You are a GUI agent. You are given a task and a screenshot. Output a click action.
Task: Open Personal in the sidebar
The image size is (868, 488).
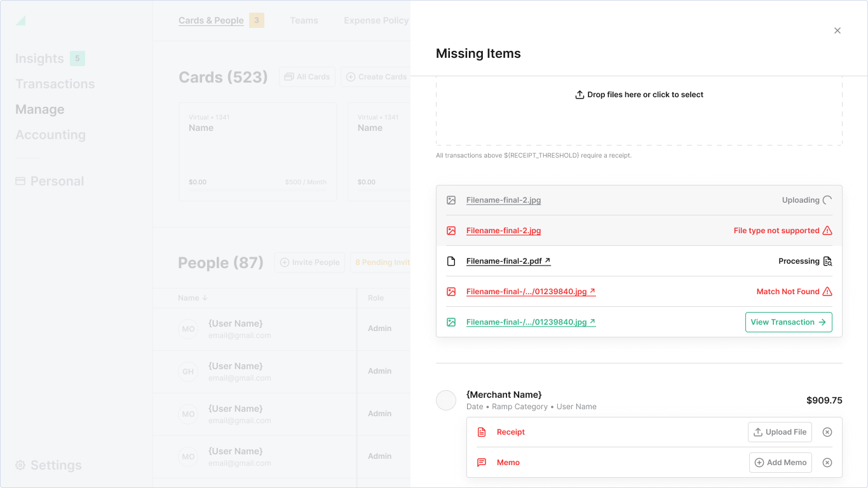57,181
